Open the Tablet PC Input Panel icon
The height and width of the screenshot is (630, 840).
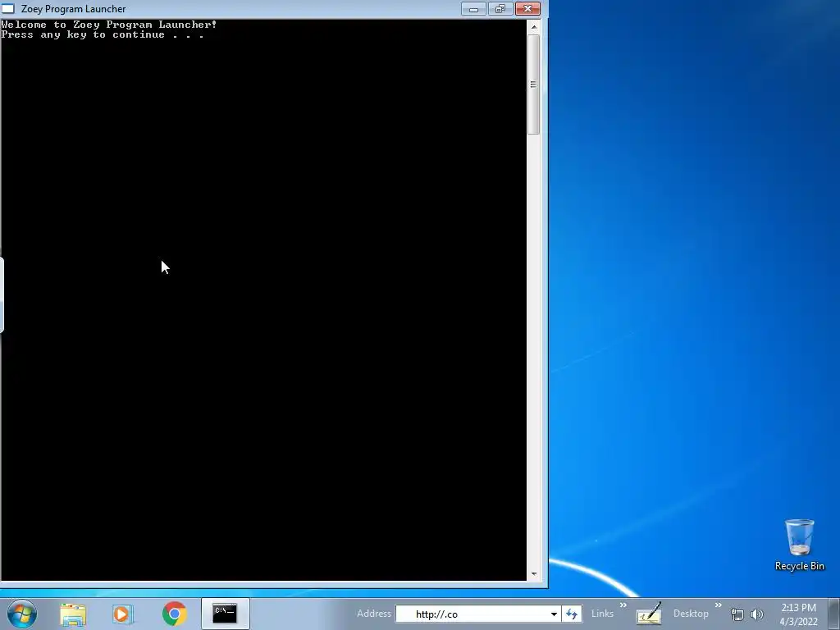click(x=649, y=614)
